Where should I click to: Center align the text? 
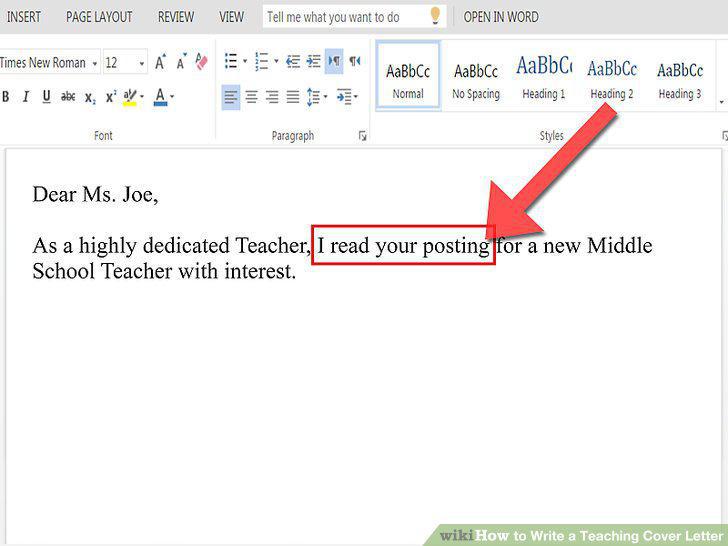pyautogui.click(x=252, y=97)
